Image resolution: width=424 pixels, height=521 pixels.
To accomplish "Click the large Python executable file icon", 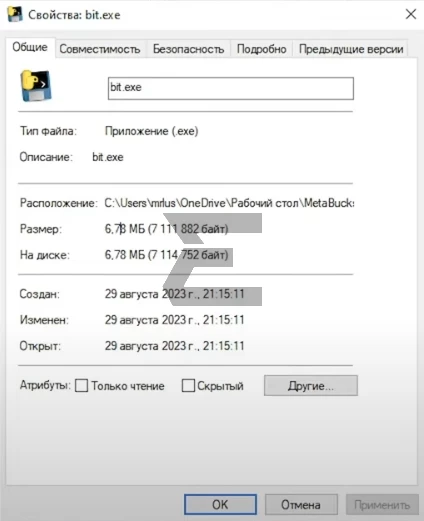I will pos(36,85).
